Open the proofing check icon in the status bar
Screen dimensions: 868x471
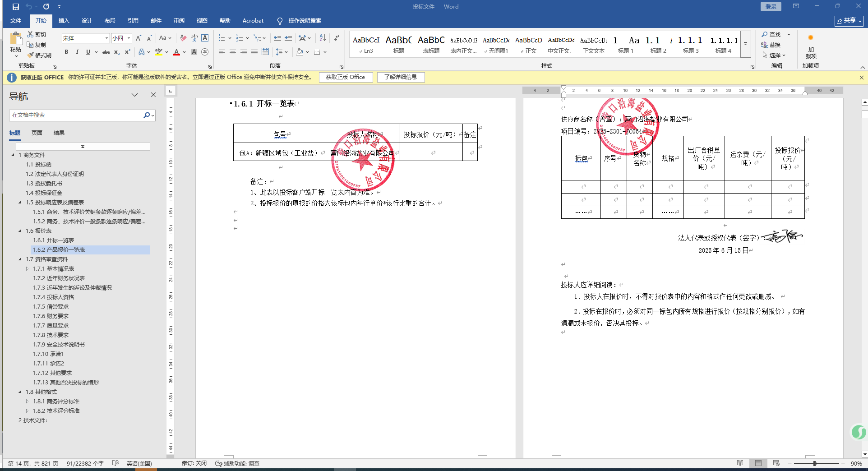115,463
